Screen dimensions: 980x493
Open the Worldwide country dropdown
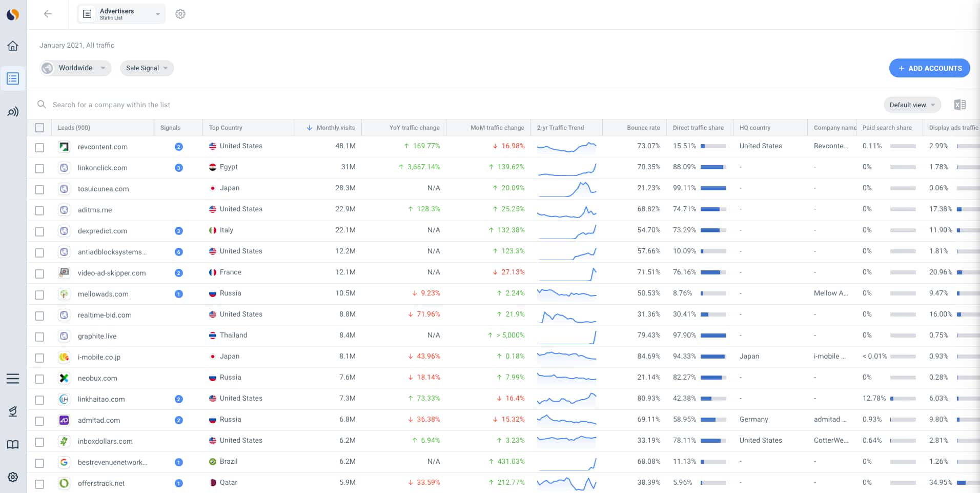coord(75,68)
